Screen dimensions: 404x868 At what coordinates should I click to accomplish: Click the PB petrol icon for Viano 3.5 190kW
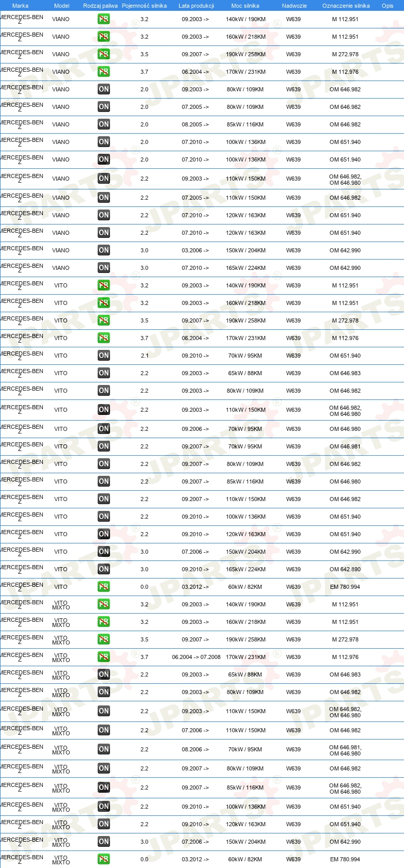(104, 54)
